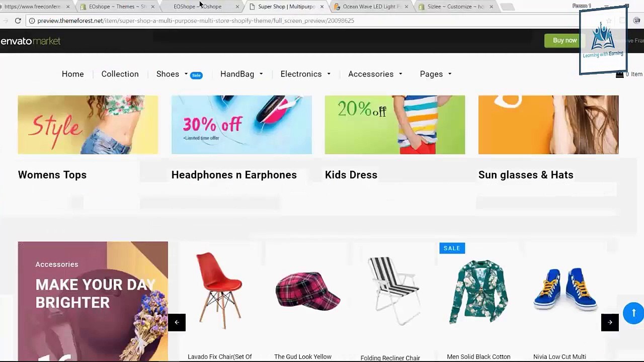Close the Sizlee Customize tab
The image size is (644, 362).
(491, 7)
